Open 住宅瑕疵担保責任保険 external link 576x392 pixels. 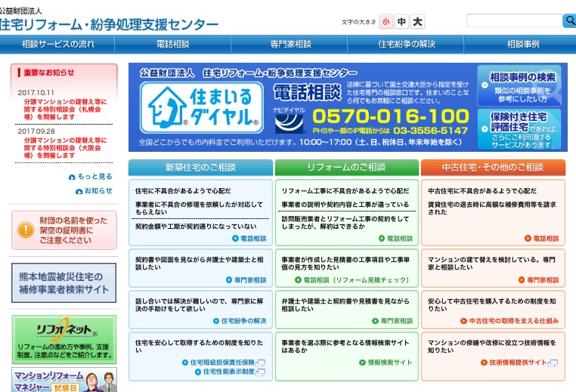220,363
